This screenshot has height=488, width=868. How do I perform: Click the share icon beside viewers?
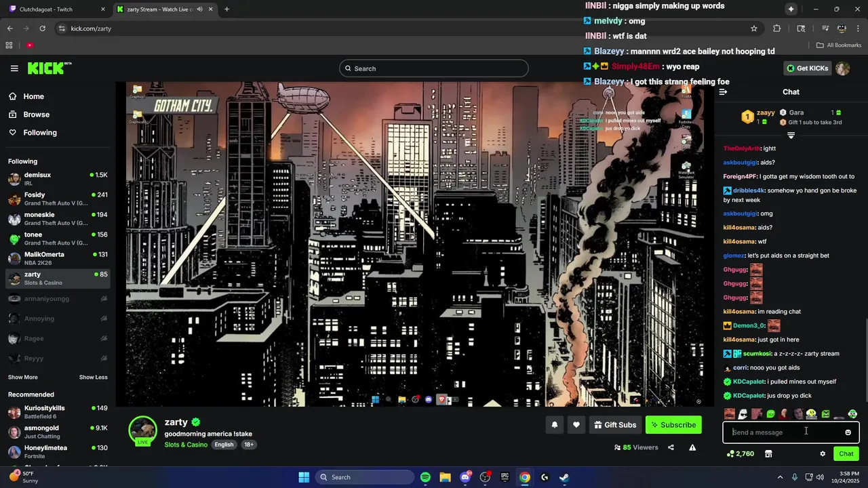click(x=671, y=447)
